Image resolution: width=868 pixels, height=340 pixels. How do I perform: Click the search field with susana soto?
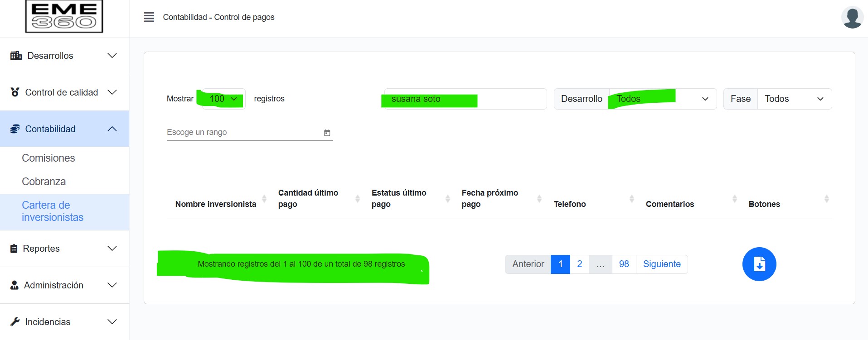pyautogui.click(x=465, y=99)
